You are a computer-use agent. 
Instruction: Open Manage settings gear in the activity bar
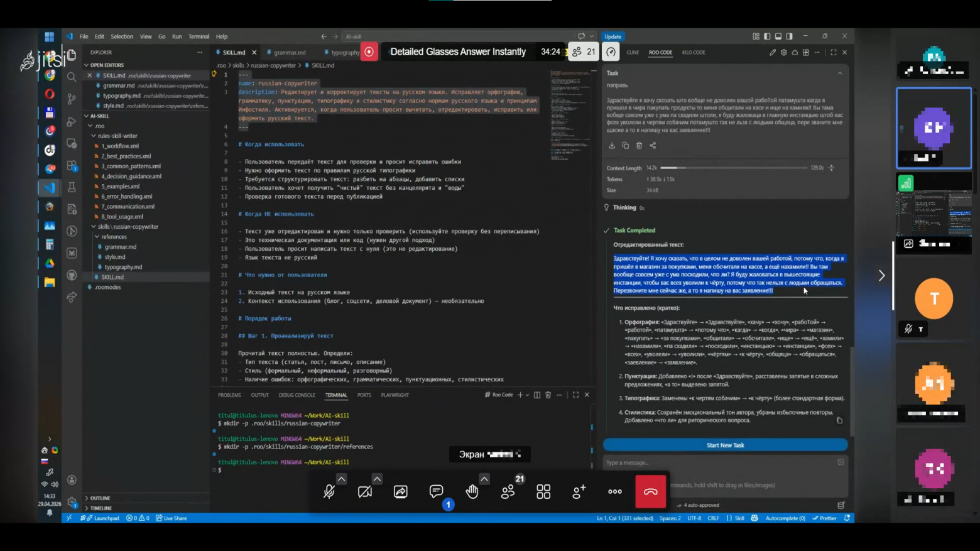pos(72,502)
